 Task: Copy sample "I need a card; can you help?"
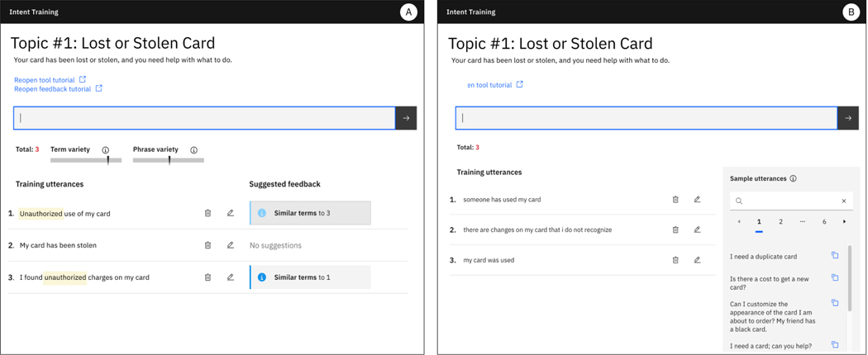click(835, 344)
